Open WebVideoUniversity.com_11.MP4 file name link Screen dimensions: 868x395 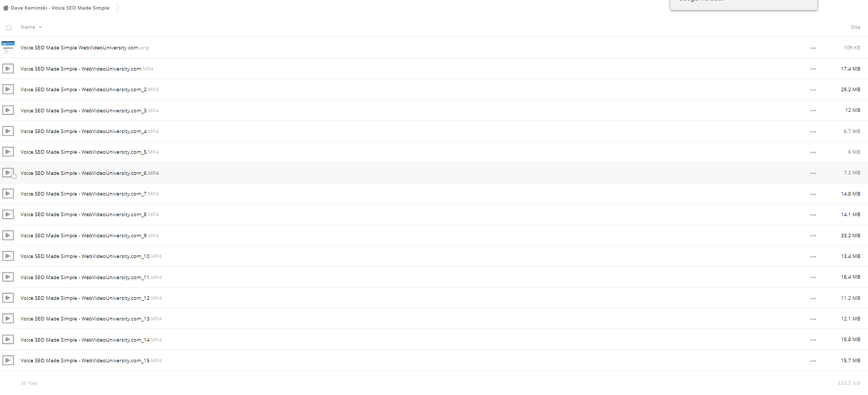click(91, 277)
